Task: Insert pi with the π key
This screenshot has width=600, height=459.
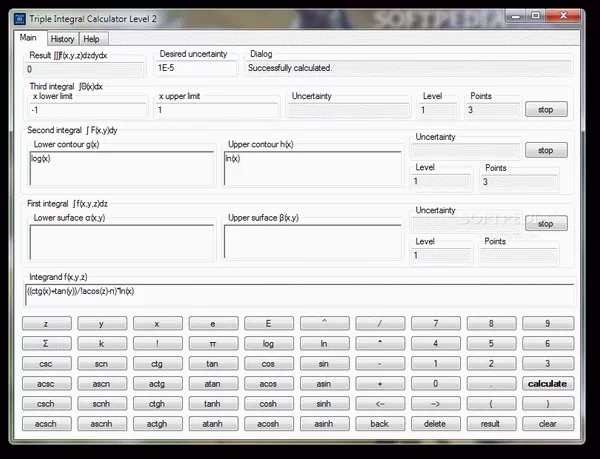Action: [213, 343]
